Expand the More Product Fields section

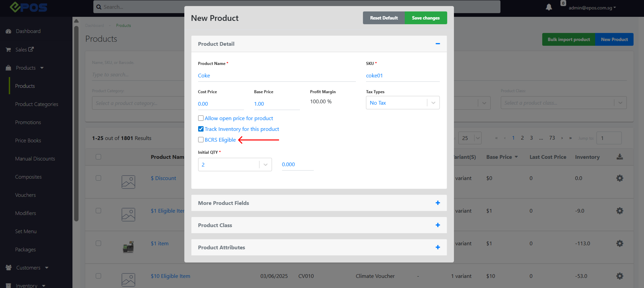coord(437,203)
